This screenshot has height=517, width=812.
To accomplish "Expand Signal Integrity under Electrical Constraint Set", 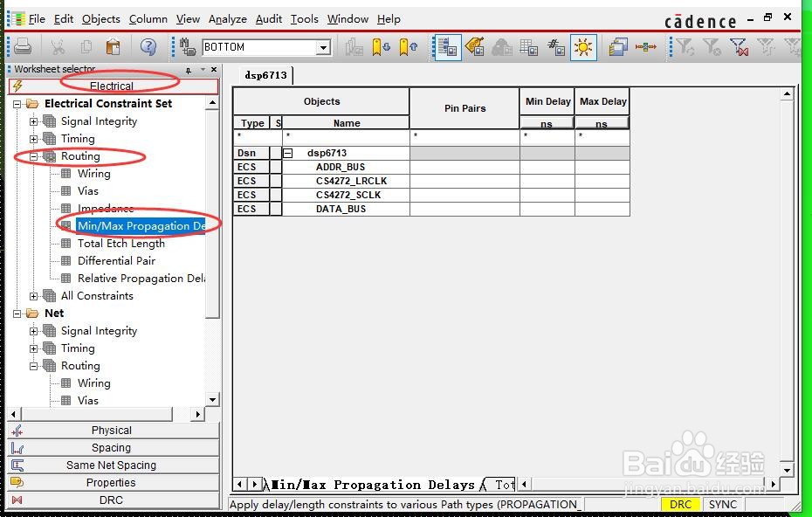I will [x=34, y=121].
